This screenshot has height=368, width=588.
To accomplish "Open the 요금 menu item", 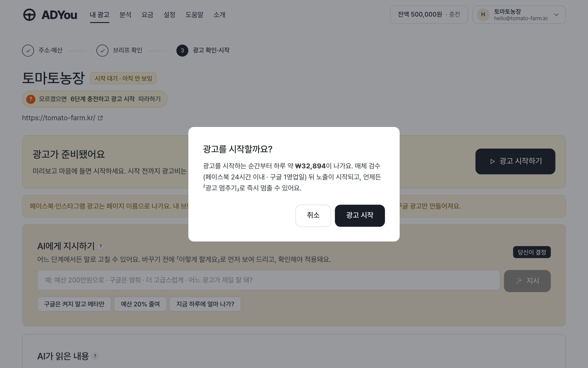I will [147, 15].
